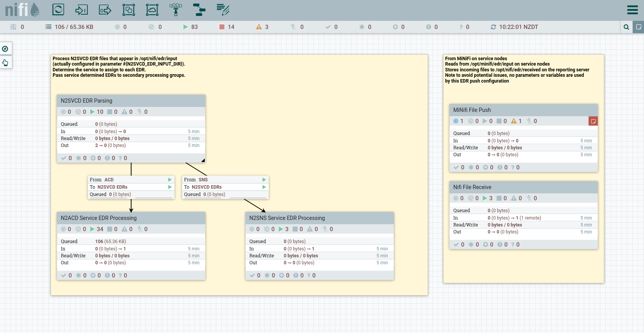The height and width of the screenshot is (333, 644).
Task: Select the Funnel toolbar icon
Action: point(176,10)
